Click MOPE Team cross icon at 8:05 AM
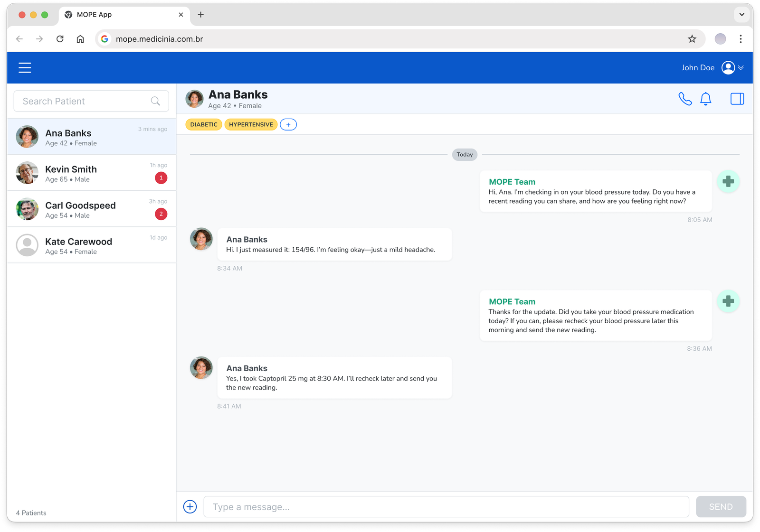The image size is (760, 532). 728,181
